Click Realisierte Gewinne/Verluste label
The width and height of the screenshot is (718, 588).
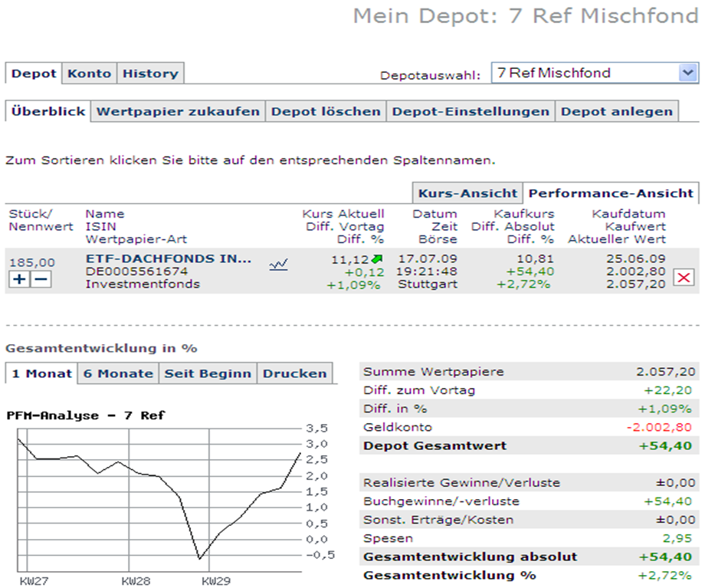pos(461,483)
